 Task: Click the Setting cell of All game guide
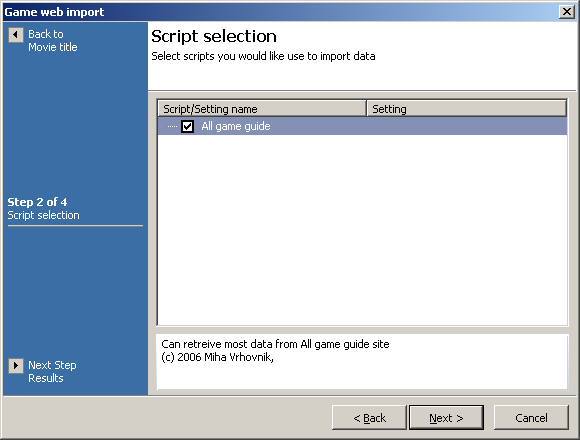466,126
